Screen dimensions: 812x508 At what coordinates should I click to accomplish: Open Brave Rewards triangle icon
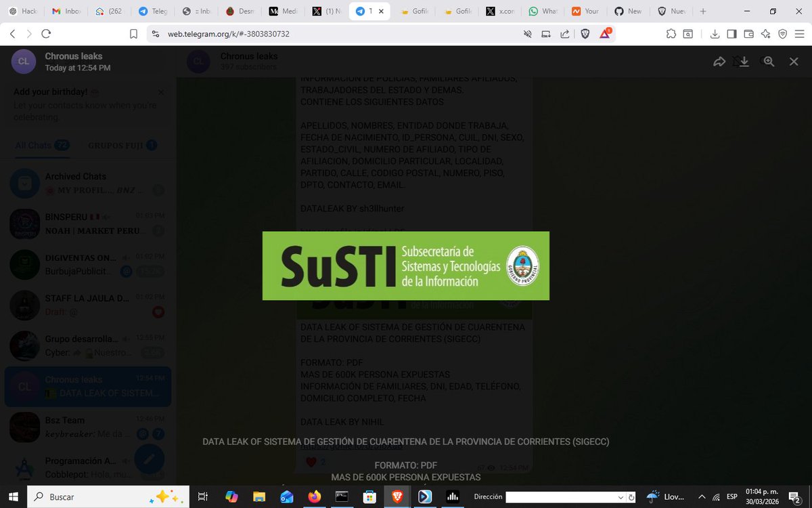606,34
